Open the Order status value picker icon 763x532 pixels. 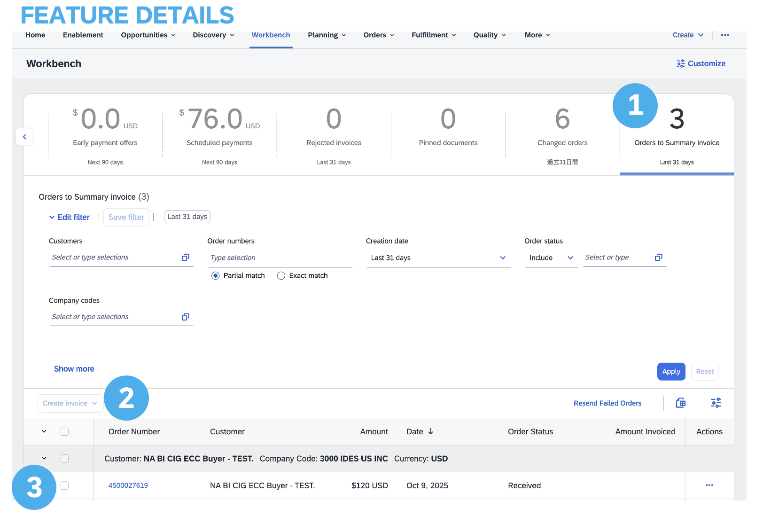[658, 257]
